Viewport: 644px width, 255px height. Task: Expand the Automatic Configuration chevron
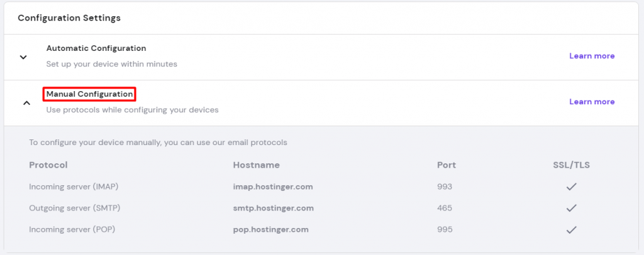tap(23, 57)
